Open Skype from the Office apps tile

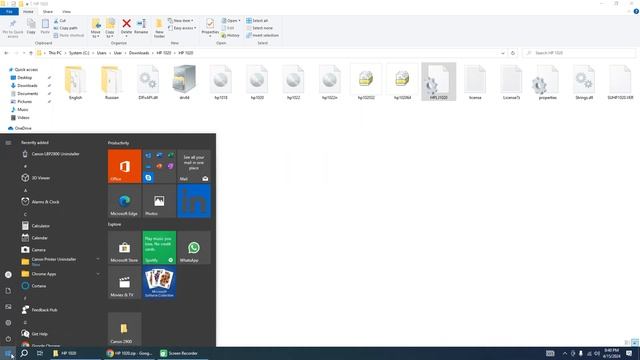[148, 178]
